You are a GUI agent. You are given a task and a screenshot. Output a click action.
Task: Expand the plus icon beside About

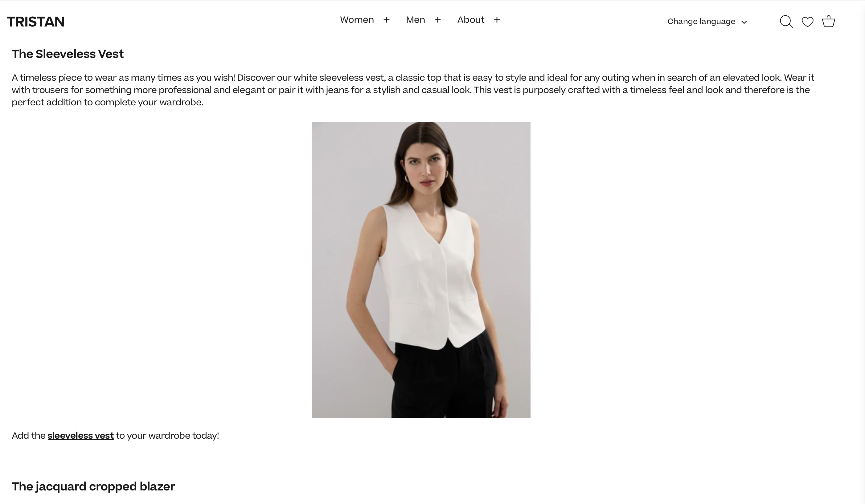pos(497,20)
